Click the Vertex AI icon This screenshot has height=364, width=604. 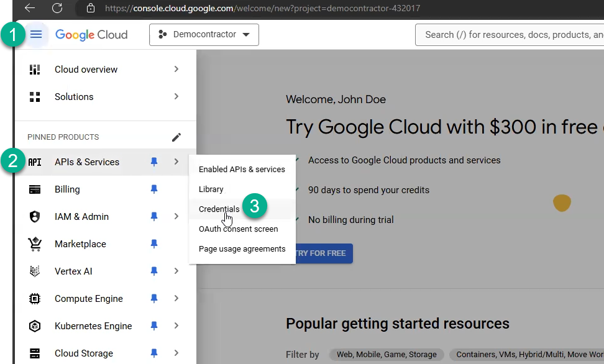[35, 271]
